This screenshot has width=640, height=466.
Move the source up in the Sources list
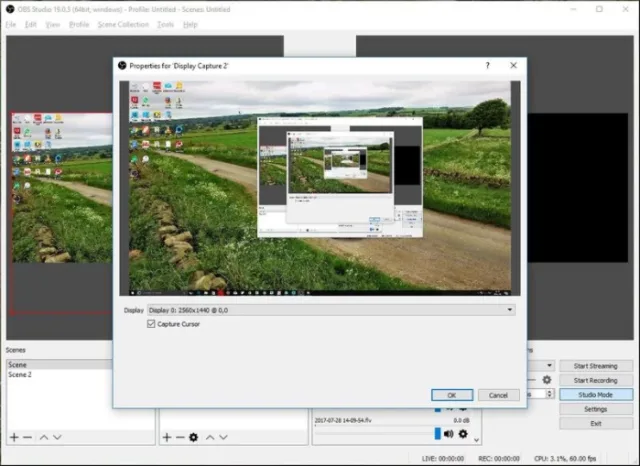click(210, 437)
